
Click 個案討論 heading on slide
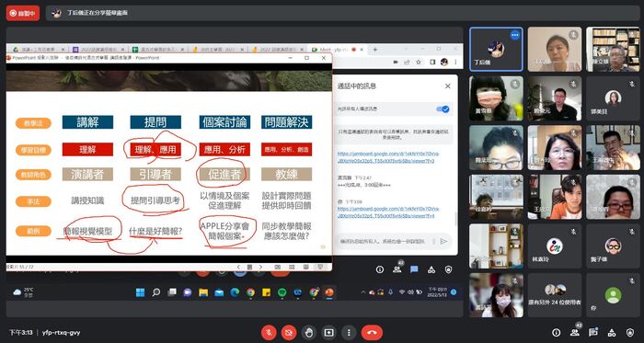(x=224, y=122)
